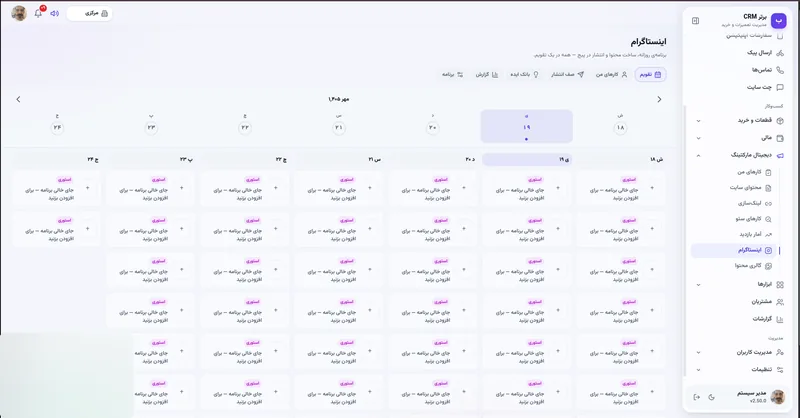Collapse the sidebar using the panel icon
800x418 pixels.
tap(695, 21)
